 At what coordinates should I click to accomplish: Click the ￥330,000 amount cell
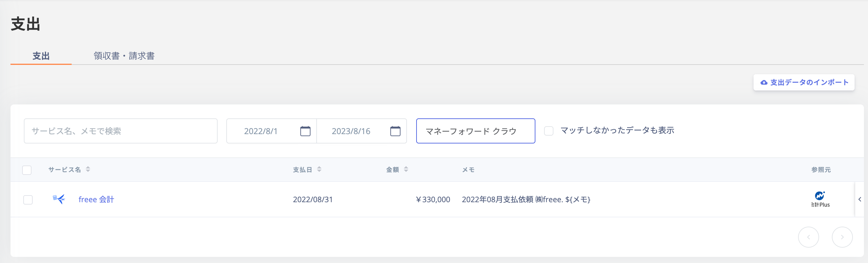pos(433,199)
